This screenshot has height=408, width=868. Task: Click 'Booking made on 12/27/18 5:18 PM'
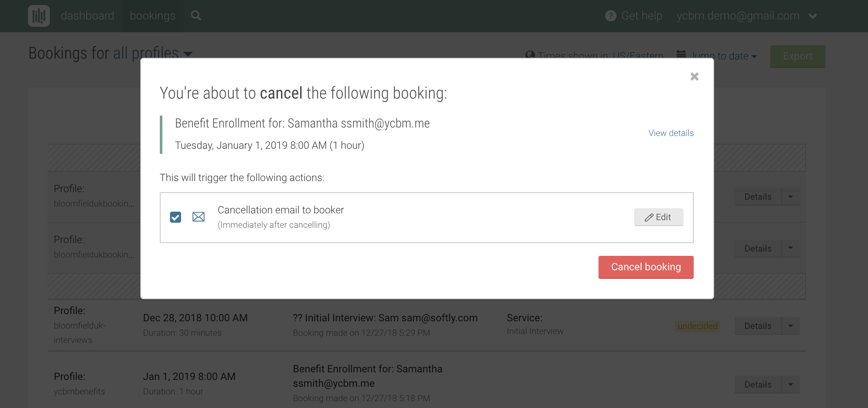click(x=361, y=398)
